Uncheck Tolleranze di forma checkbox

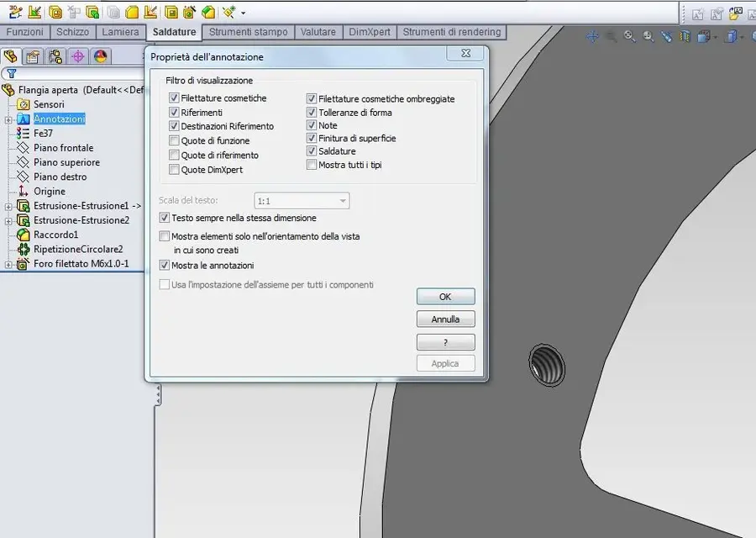[x=312, y=113]
